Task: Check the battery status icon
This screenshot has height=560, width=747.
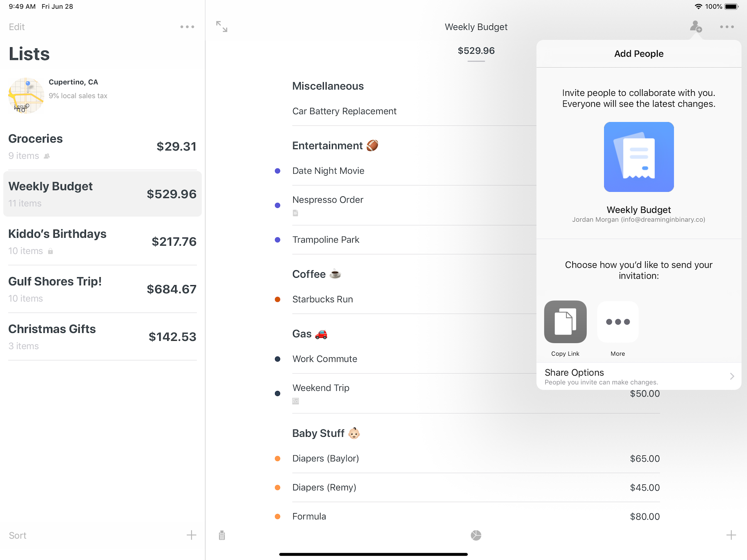Action: tap(732, 7)
